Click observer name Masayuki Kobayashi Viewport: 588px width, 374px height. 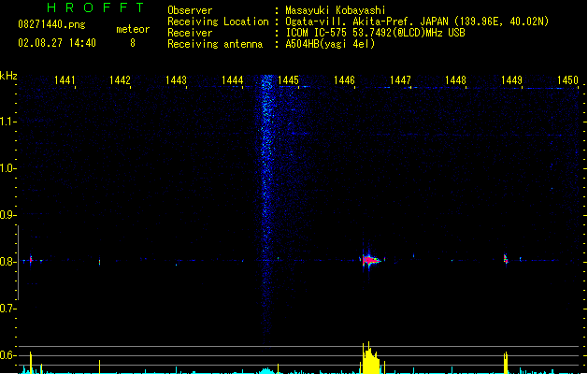click(x=336, y=10)
